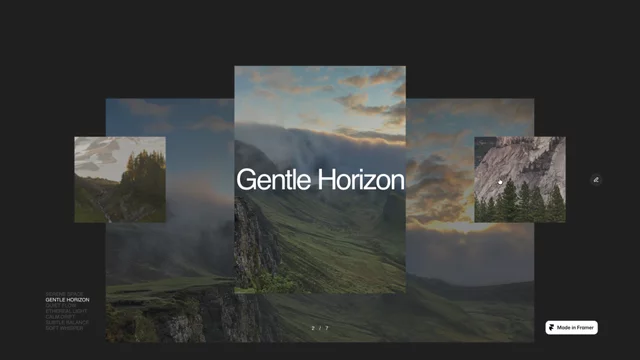Click the 2 / 7 slide counter

point(320,328)
